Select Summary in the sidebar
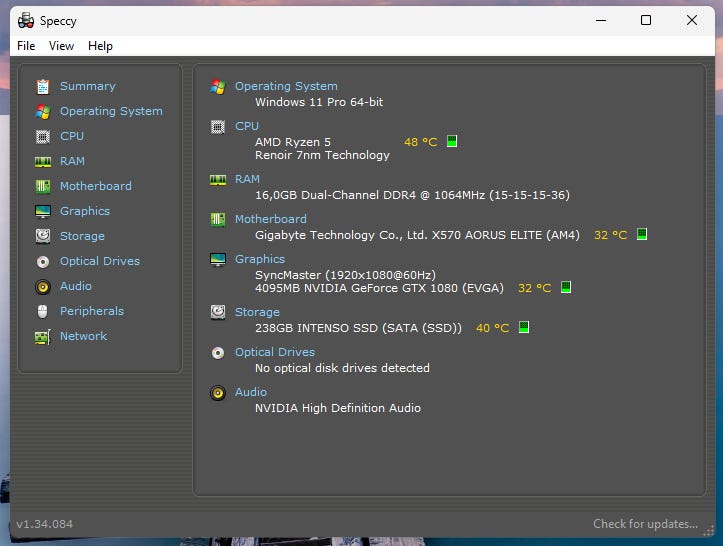This screenshot has height=546, width=723. (88, 86)
